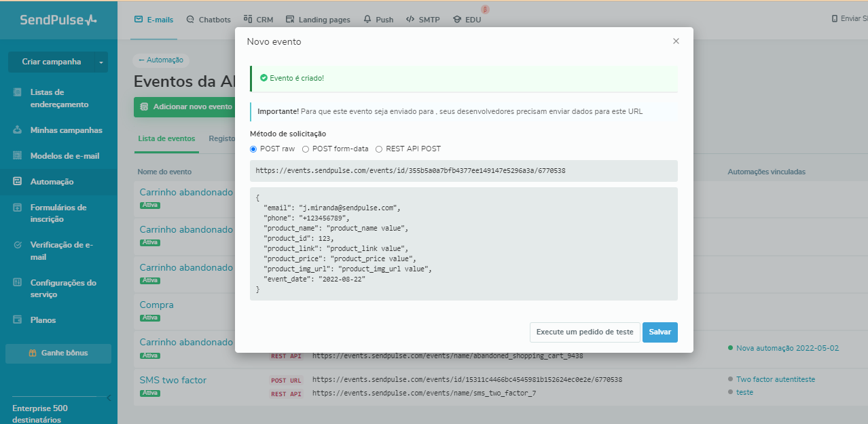868x424 pixels.
Task: Click the SendPulse logo
Action: pyautogui.click(x=58, y=20)
